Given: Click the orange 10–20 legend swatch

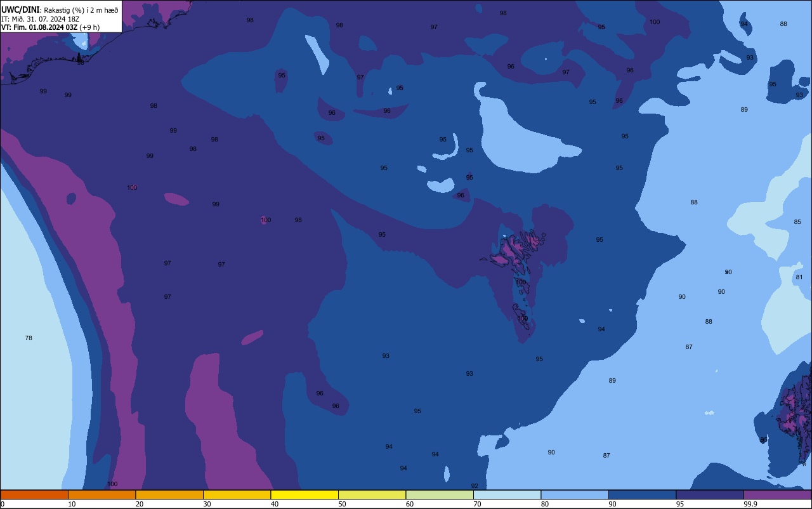Looking at the screenshot, I should tap(101, 494).
